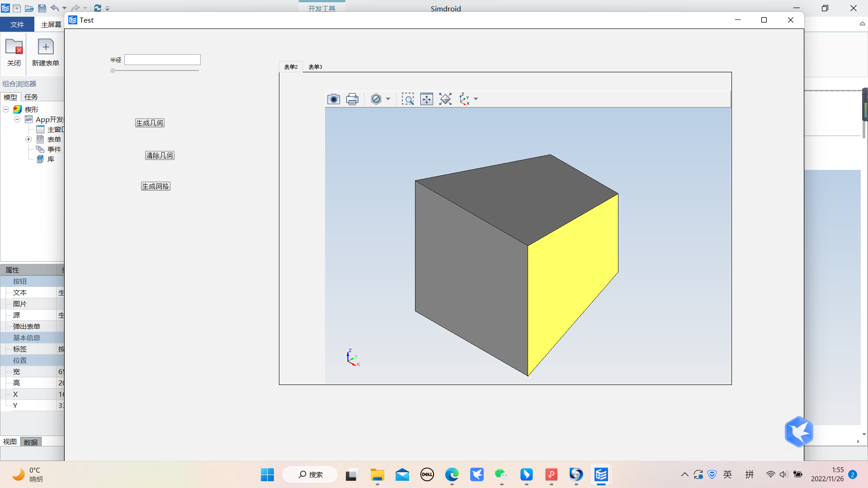
Task: Click the Undo arrow icon
Action: coord(55,8)
